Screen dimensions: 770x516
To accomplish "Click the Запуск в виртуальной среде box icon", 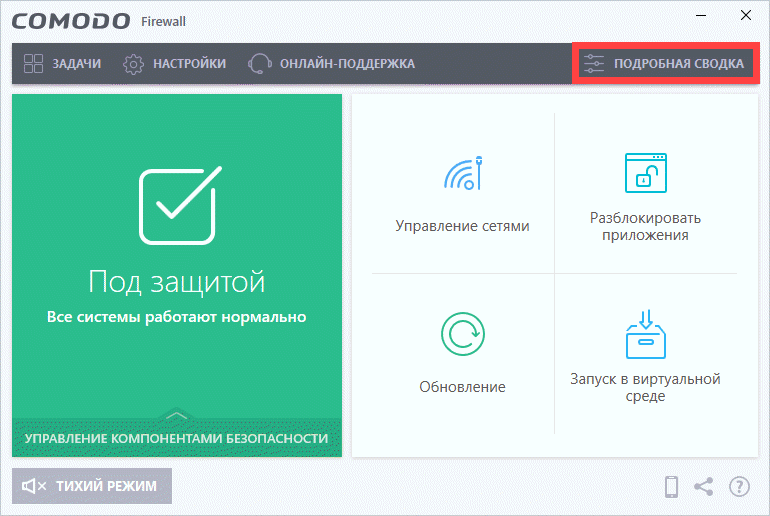I will 645,334.
